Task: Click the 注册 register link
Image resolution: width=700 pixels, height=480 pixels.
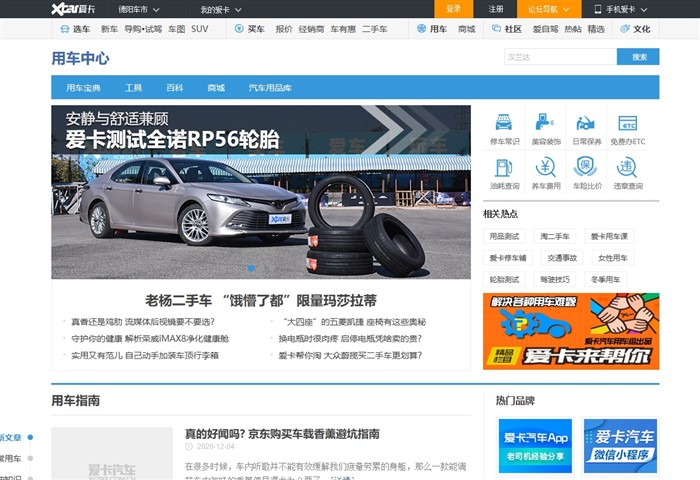Action: pos(496,9)
